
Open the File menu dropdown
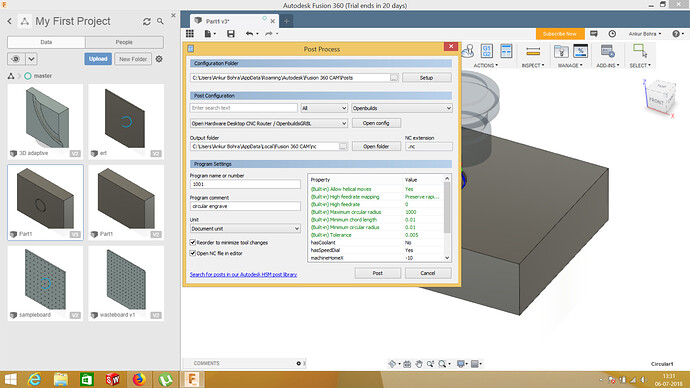210,33
